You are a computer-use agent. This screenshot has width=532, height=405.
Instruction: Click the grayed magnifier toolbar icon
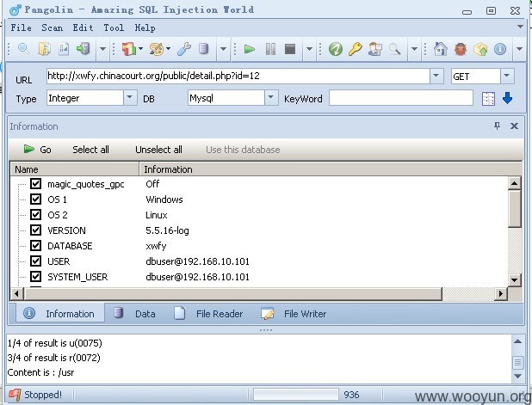394,49
